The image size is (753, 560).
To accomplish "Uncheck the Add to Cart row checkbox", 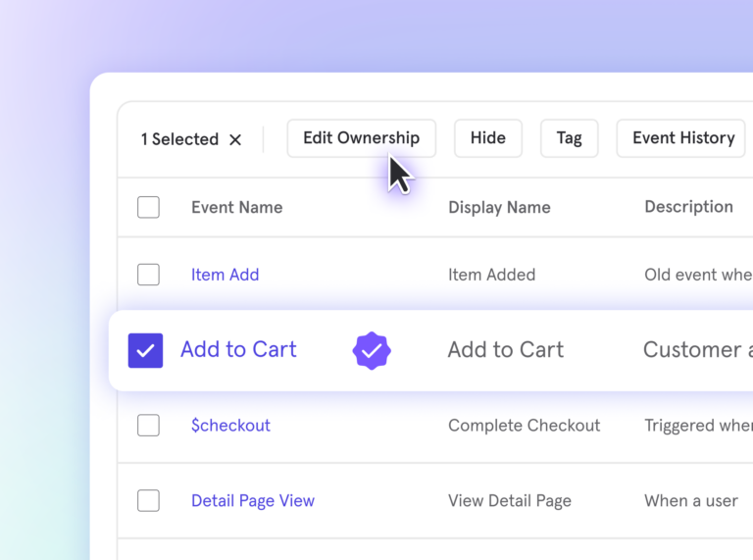I will click(145, 350).
